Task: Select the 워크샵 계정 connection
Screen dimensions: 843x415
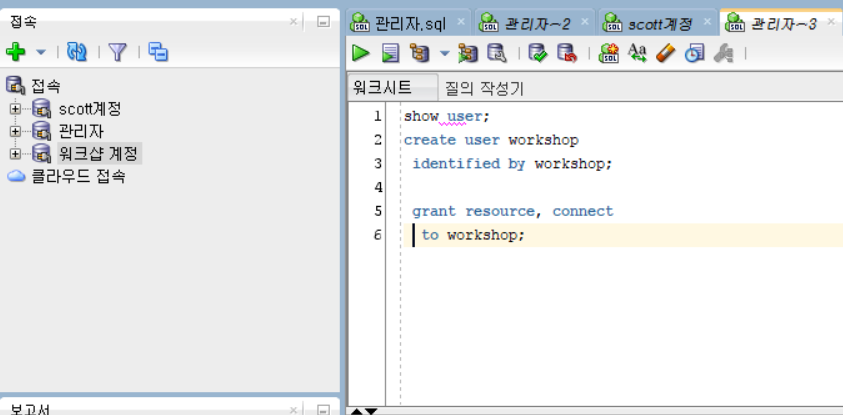Action: tap(99, 154)
